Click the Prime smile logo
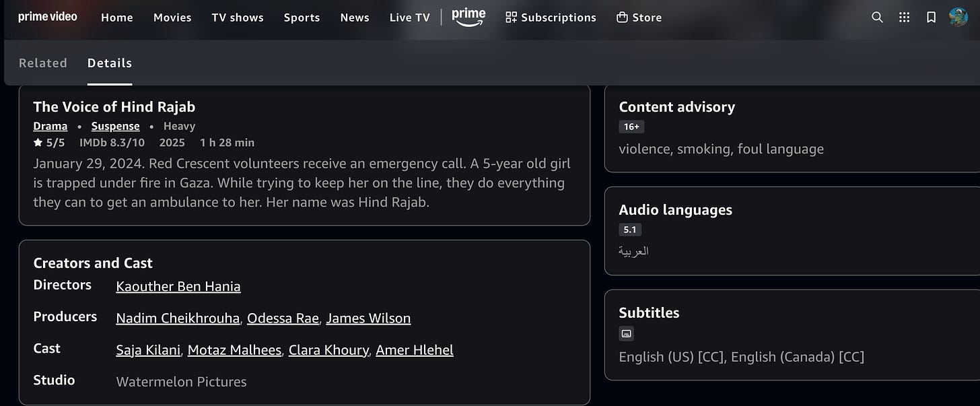 tap(468, 17)
